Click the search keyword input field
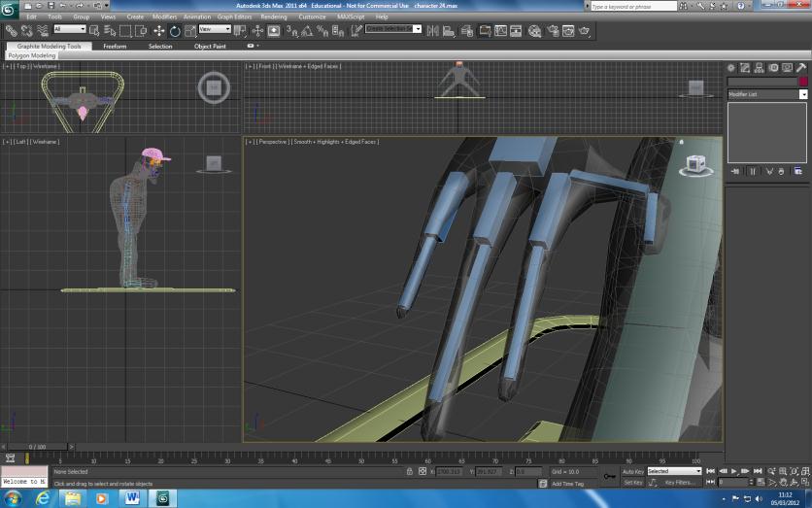Image resolution: width=812 pixels, height=508 pixels. click(x=633, y=6)
